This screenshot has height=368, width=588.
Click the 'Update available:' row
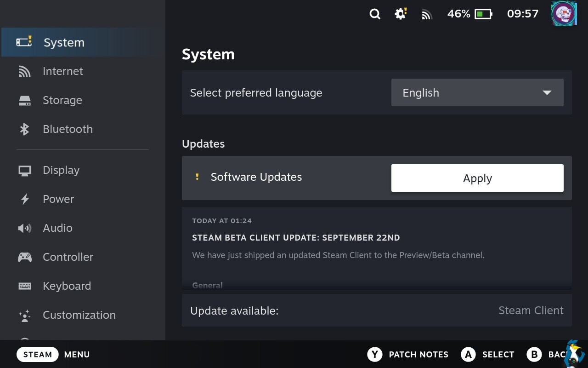click(377, 310)
